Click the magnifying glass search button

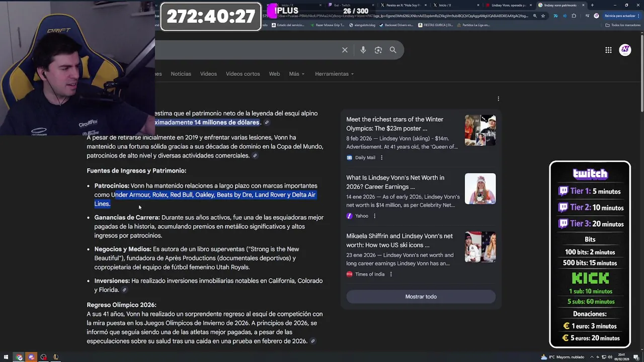coord(393,50)
